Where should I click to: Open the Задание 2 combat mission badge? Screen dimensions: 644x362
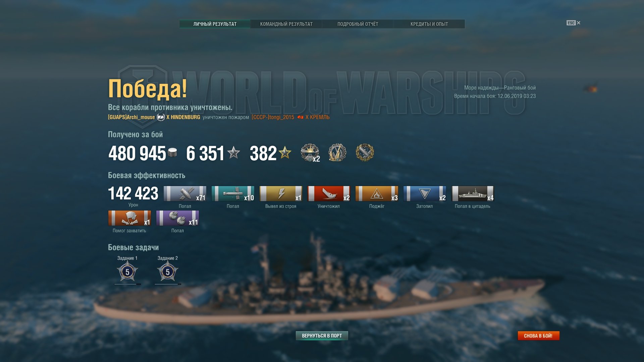[x=167, y=271]
